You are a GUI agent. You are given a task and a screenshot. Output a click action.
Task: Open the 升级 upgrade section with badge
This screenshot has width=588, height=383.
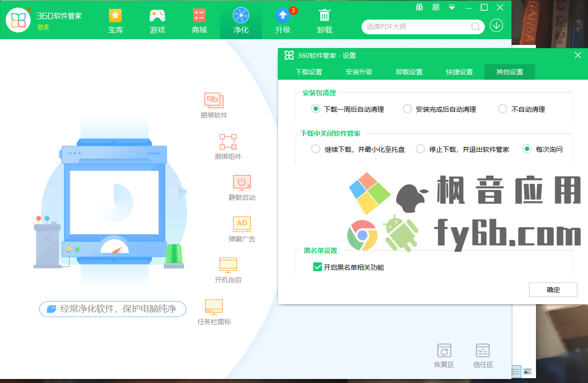tap(283, 21)
